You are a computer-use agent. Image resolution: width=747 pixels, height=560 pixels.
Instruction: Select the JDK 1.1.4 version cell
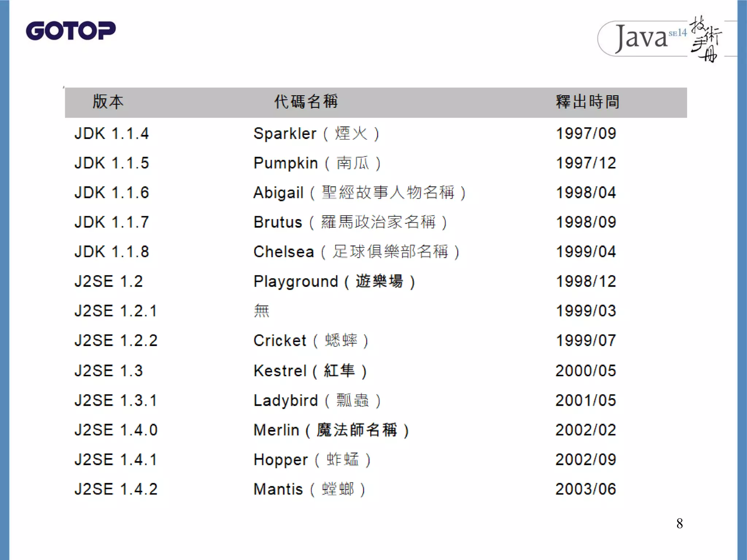(112, 133)
